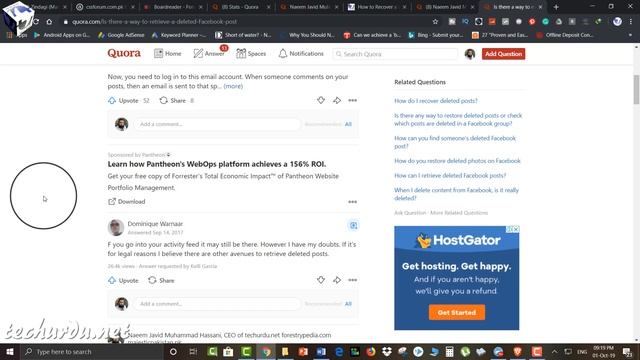This screenshot has width=640, height=360.
Task: Click share arrow on Dominique's answer
Action: (x=337, y=280)
